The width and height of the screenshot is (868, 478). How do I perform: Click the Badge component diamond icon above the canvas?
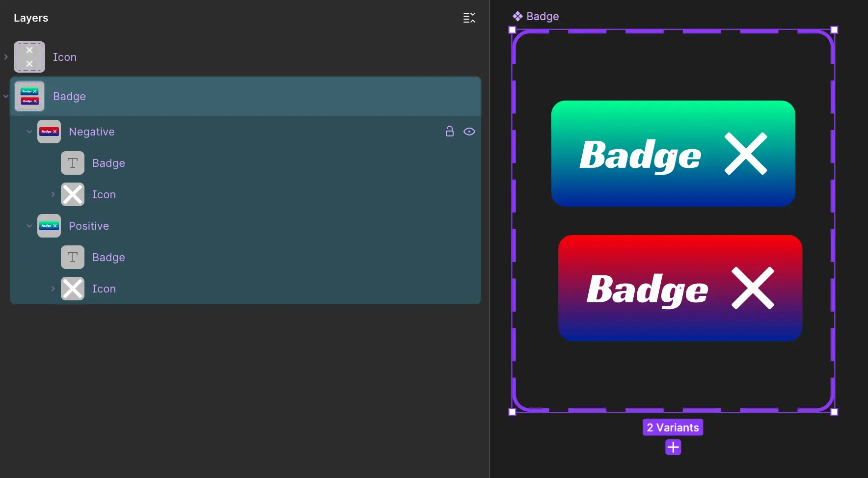click(518, 16)
